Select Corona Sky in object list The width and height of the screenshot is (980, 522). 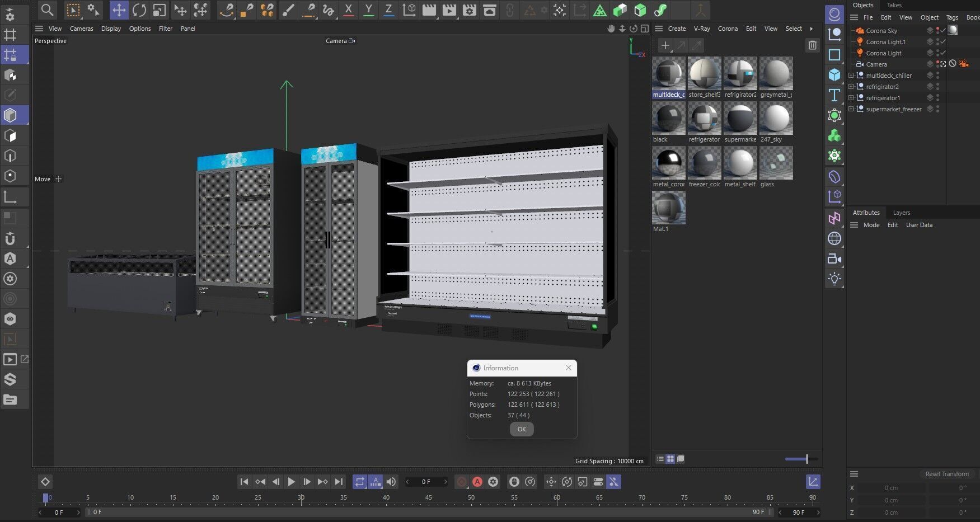click(x=881, y=31)
